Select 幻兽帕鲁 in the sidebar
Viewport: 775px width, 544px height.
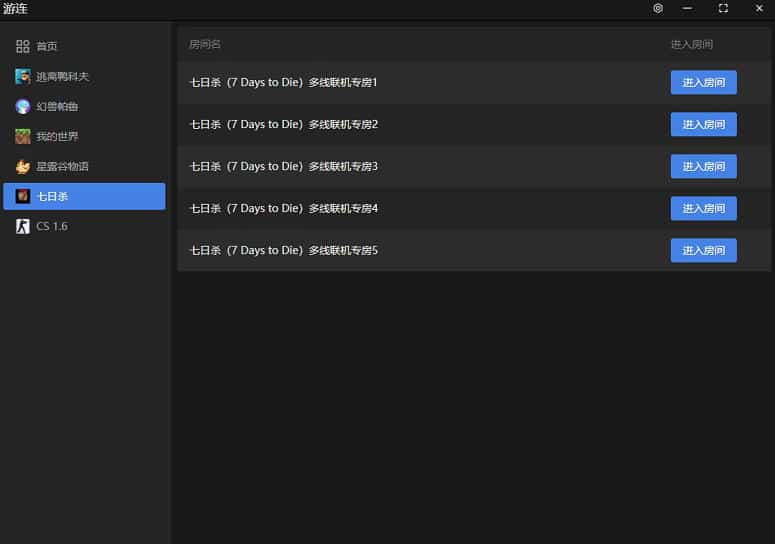[85, 106]
